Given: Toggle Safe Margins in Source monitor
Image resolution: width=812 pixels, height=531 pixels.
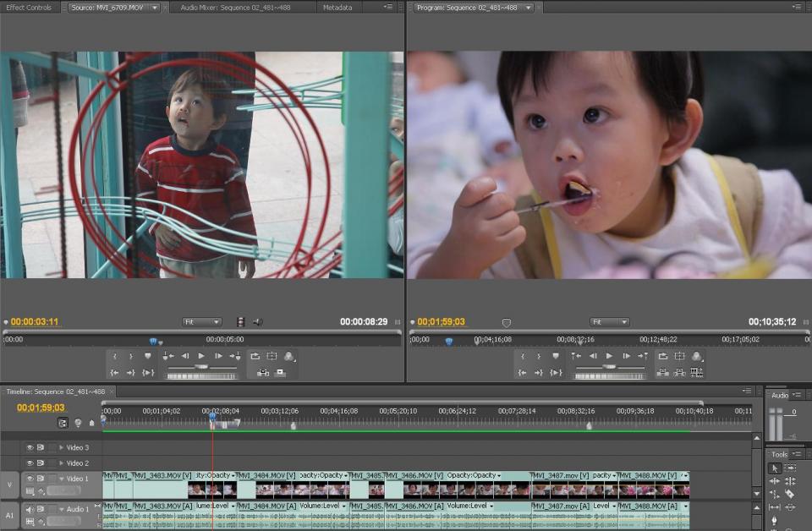Looking at the screenshot, I should [x=272, y=356].
